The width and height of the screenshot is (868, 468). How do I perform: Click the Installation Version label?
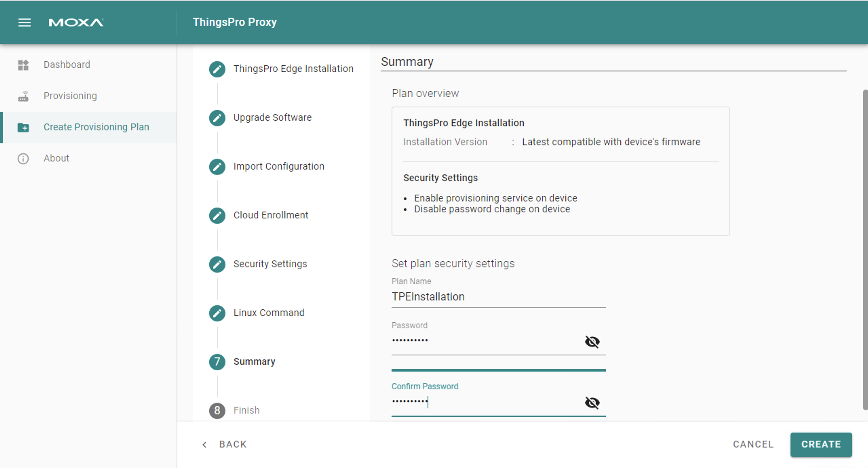click(x=445, y=142)
